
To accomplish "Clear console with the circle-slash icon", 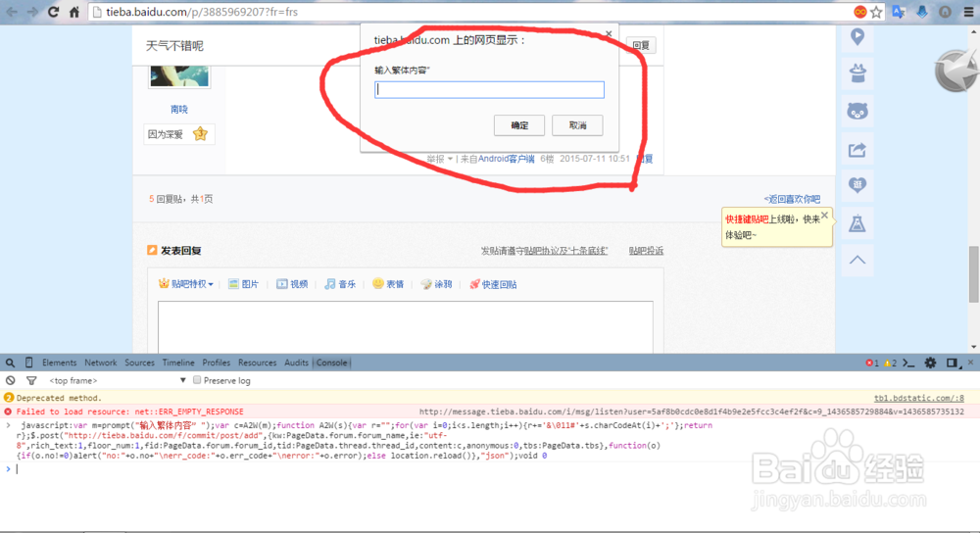I will (x=10, y=380).
